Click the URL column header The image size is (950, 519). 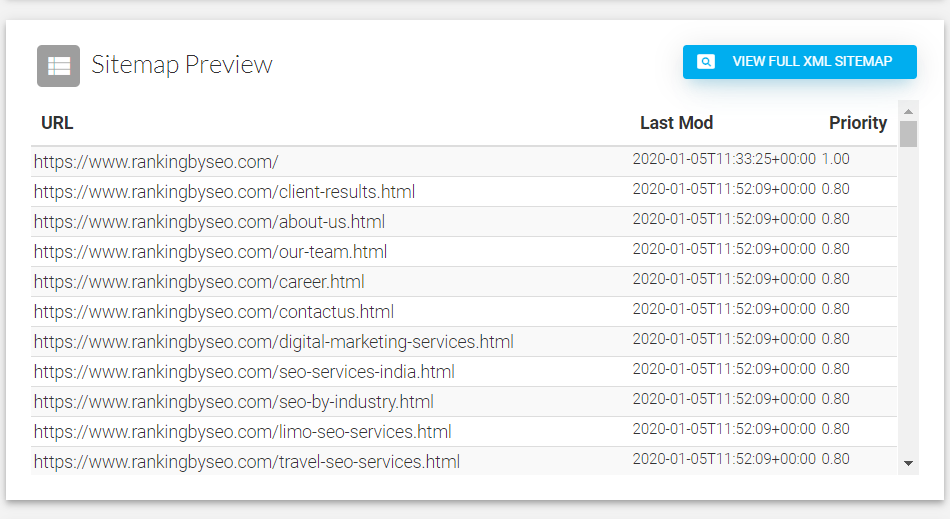click(57, 123)
